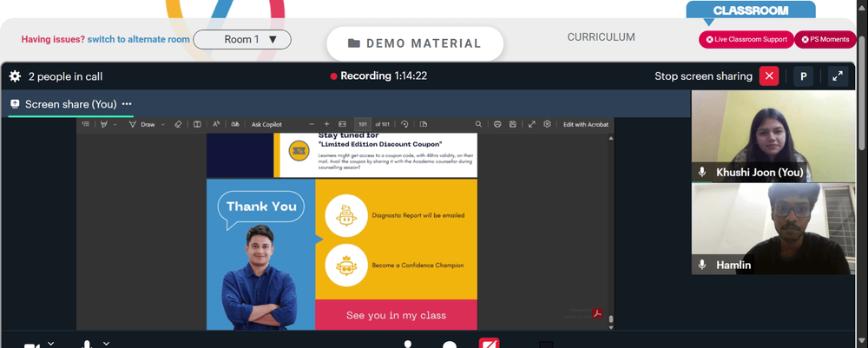Viewport: 868px width, 348px height.
Task: Save the PDF with the disk icon
Action: coord(513,124)
